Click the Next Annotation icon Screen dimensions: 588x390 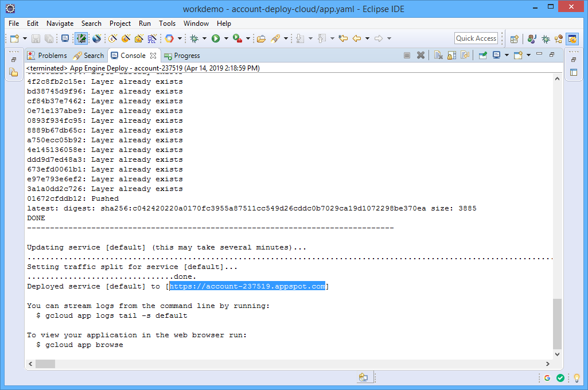pos(300,38)
